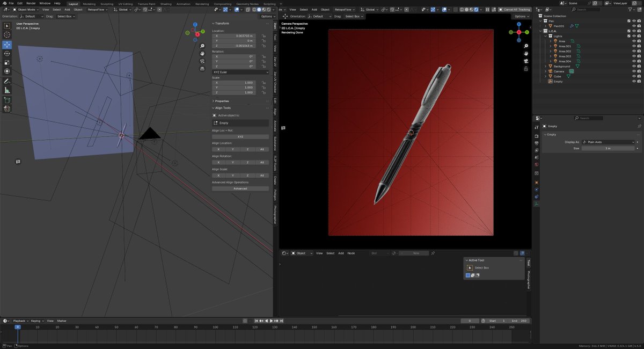Hide the Area.002 light in viewport
This screenshot has height=349, width=644.
[634, 51]
